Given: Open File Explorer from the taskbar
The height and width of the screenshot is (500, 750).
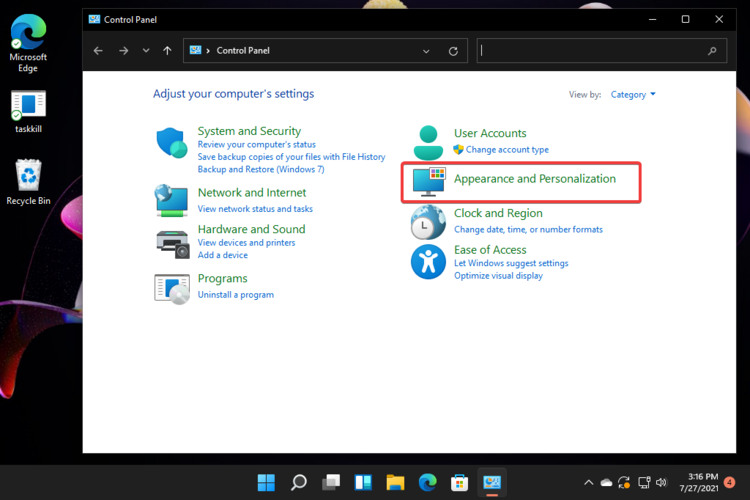Looking at the screenshot, I should click(x=395, y=482).
